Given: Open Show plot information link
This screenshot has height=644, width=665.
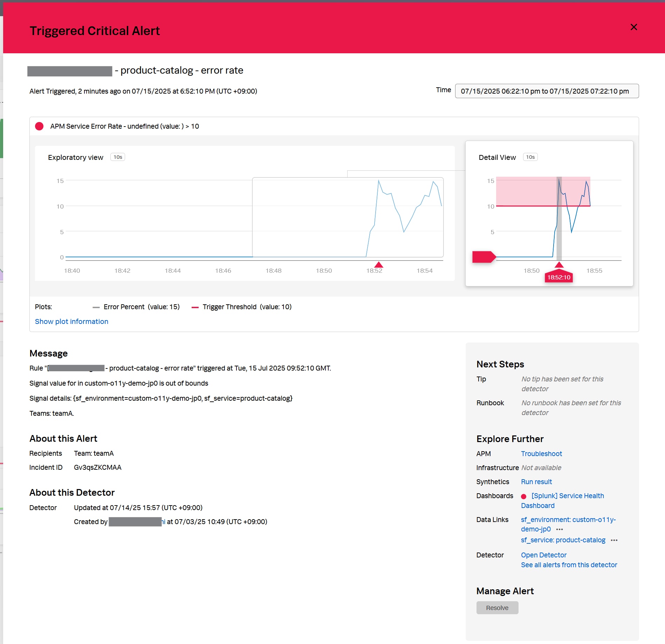Looking at the screenshot, I should point(71,321).
